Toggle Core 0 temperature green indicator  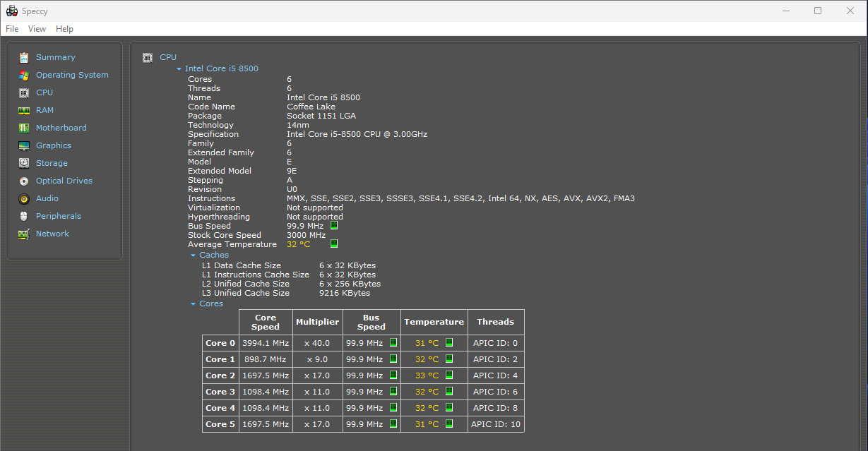tap(449, 343)
